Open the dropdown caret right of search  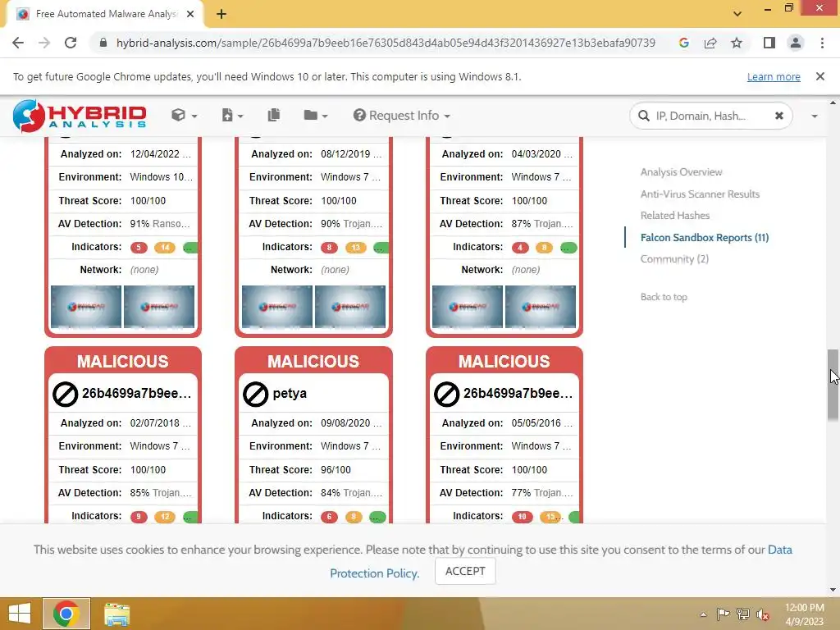tap(815, 116)
